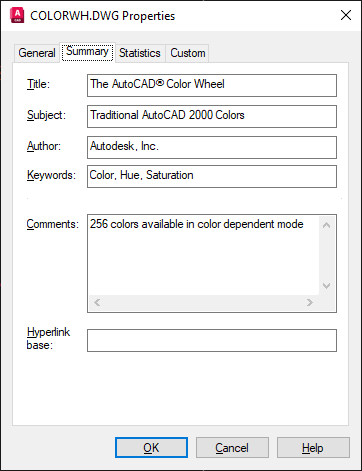Viewport: 362px width, 471px height.
Task: Focus the Subject text field
Action: pos(212,116)
